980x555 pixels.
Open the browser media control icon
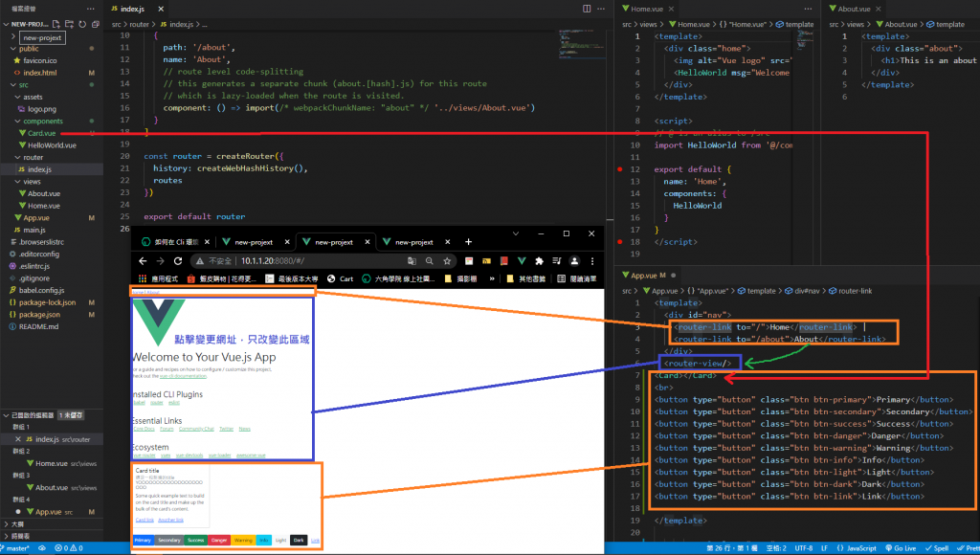[556, 261]
